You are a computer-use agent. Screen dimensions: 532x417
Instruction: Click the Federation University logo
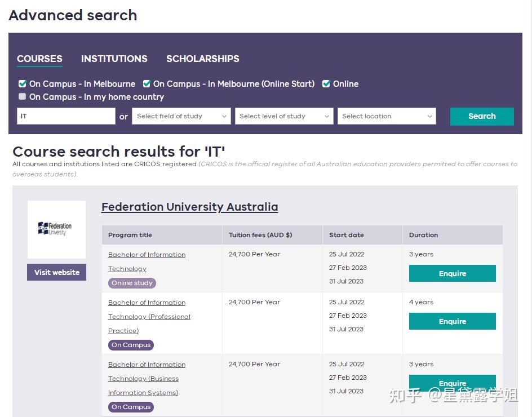tap(56, 229)
